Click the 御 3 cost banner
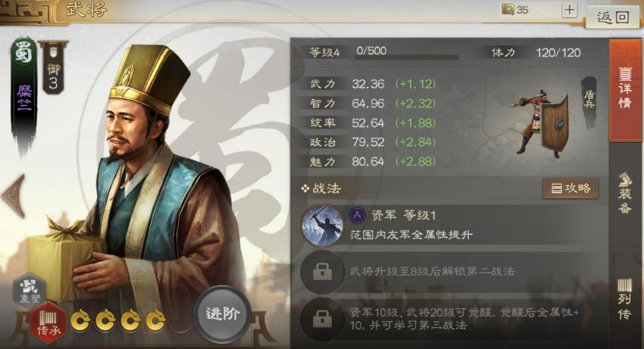This screenshot has width=644, height=349. [53, 68]
